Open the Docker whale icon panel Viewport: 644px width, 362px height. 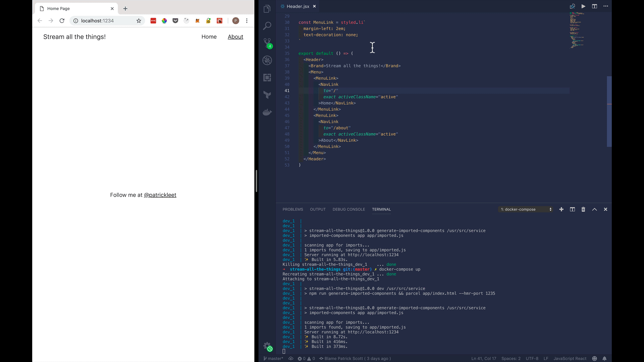click(267, 112)
